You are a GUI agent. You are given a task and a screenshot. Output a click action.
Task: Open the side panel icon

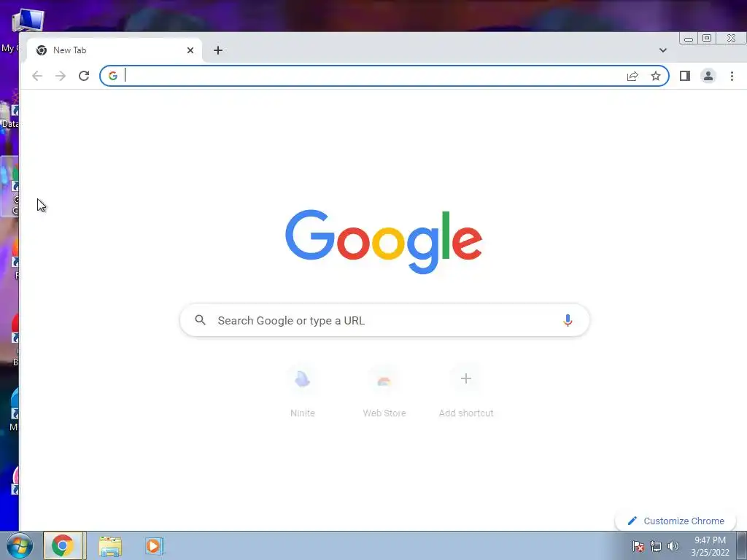pyautogui.click(x=684, y=76)
